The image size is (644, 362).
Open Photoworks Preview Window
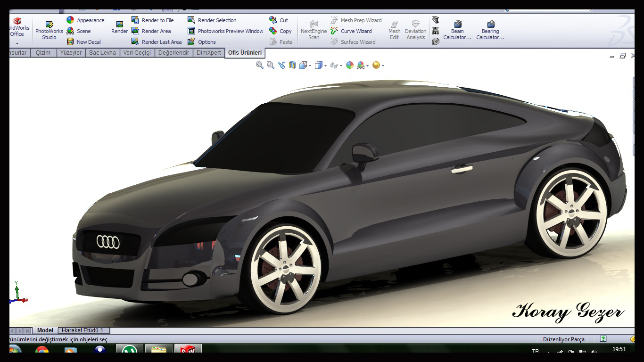point(225,31)
